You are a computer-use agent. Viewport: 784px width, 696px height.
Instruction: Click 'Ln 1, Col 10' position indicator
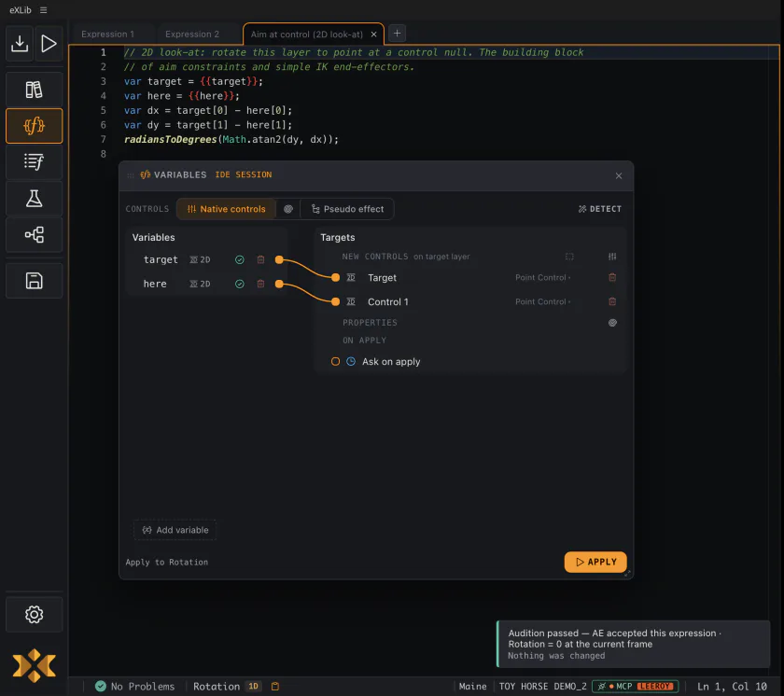tap(732, 686)
